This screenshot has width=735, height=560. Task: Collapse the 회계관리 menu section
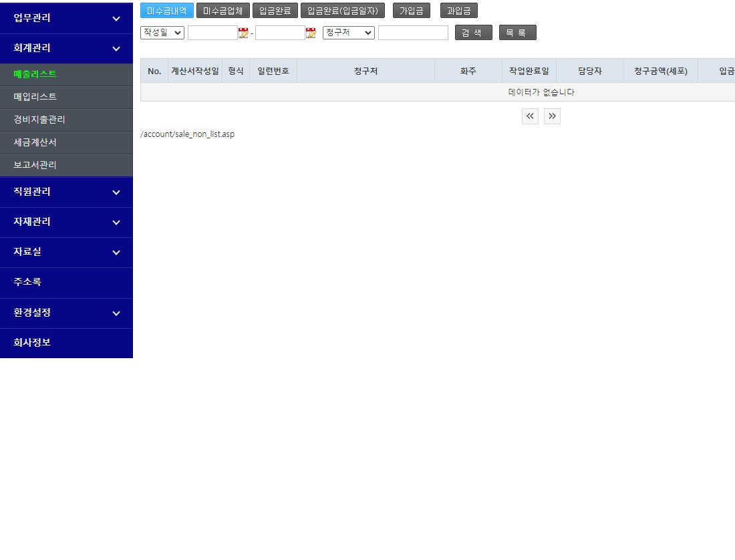click(x=116, y=49)
